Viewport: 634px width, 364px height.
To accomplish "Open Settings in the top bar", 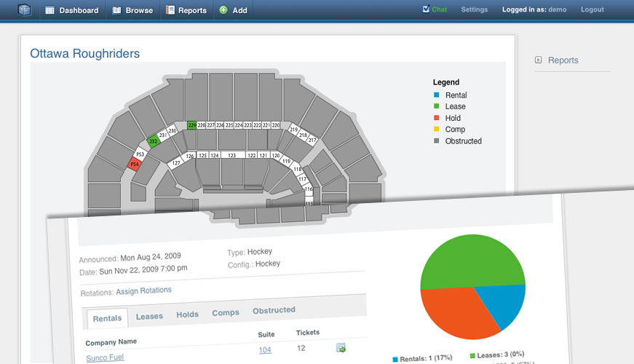I will point(475,9).
